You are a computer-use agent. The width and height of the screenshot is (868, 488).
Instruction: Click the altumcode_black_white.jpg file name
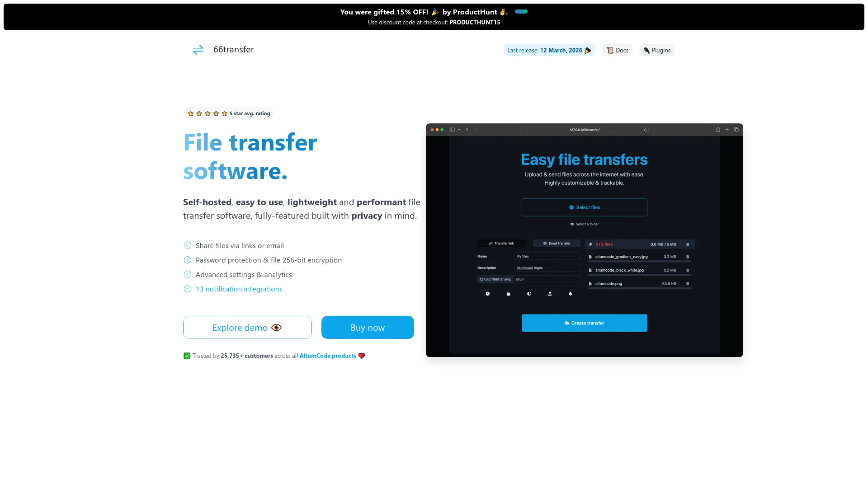(619, 270)
